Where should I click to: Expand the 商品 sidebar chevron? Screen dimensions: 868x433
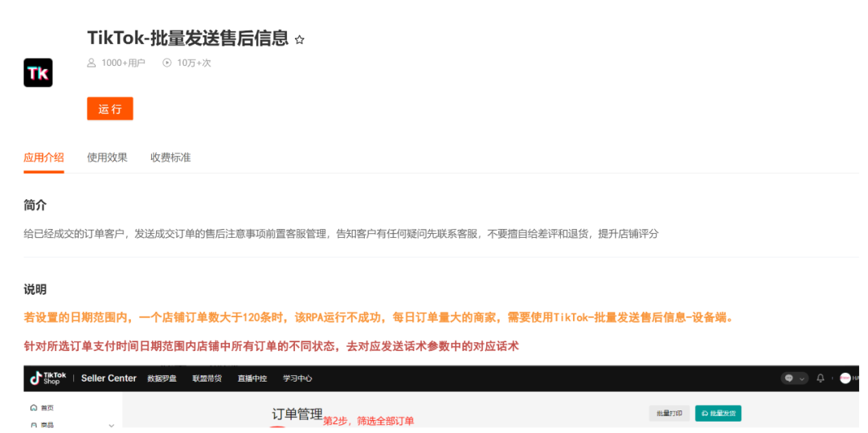111,425
